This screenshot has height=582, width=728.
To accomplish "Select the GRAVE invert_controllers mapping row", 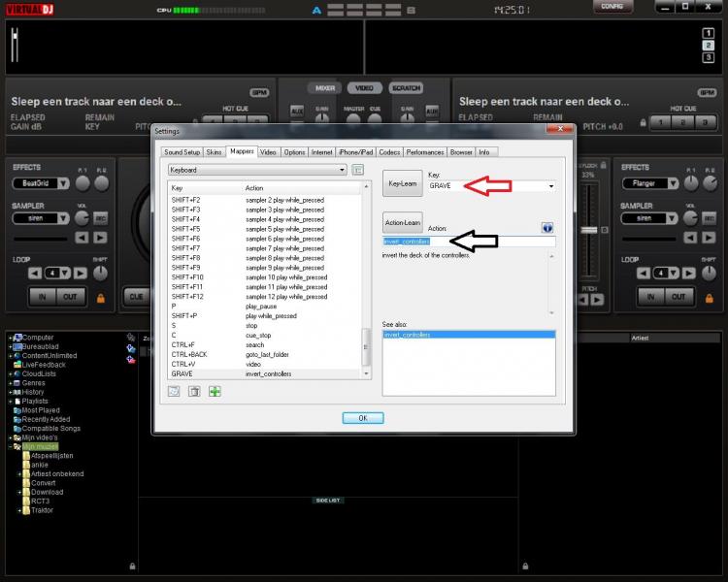I will [x=264, y=374].
